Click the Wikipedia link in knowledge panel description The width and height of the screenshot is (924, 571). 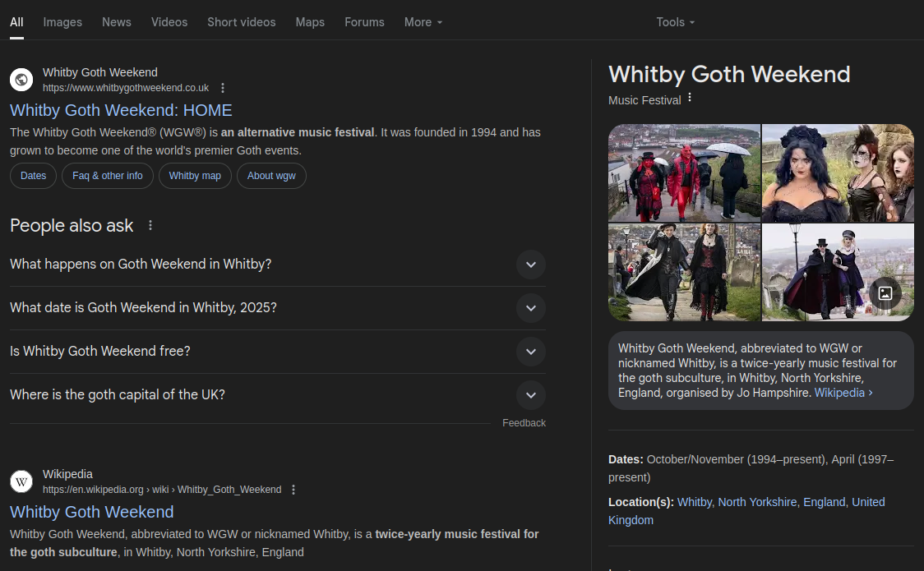coord(843,393)
